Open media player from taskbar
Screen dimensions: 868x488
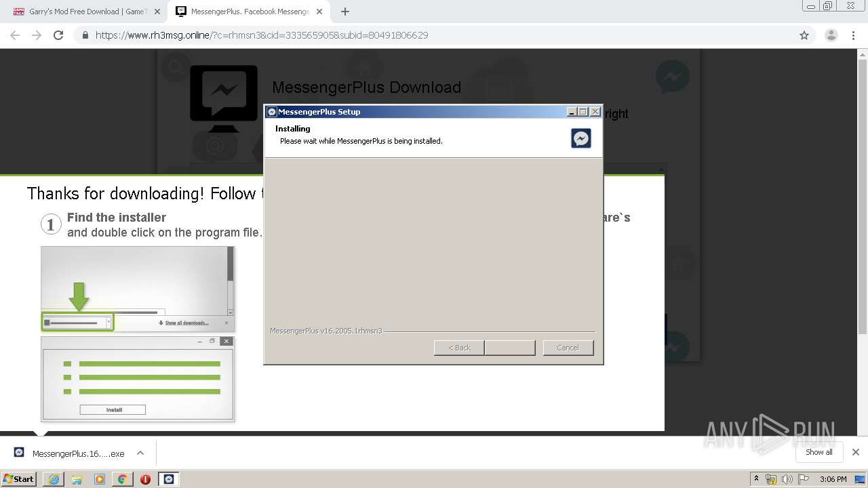coord(100,479)
